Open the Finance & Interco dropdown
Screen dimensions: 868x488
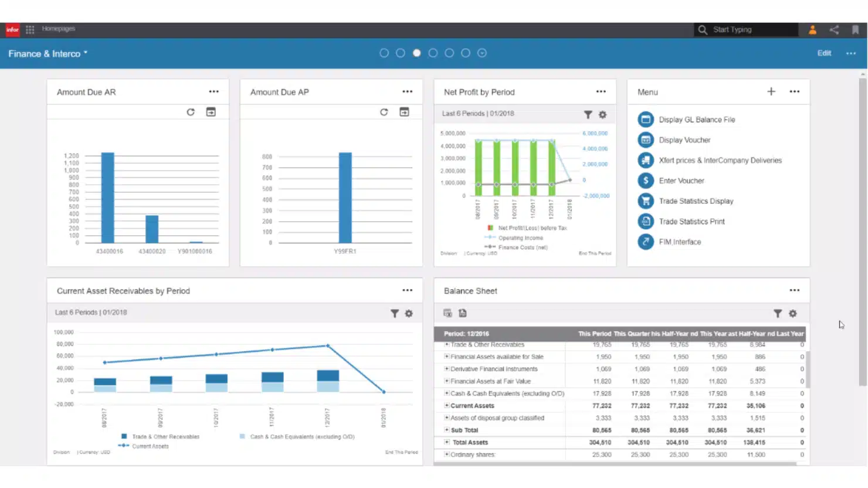pyautogui.click(x=85, y=53)
